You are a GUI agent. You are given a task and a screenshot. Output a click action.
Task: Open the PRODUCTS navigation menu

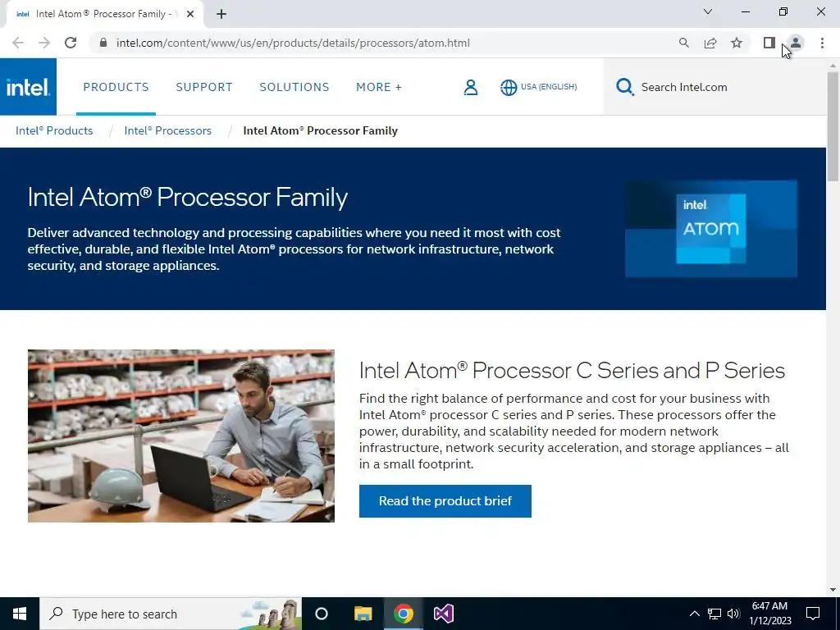pos(116,87)
